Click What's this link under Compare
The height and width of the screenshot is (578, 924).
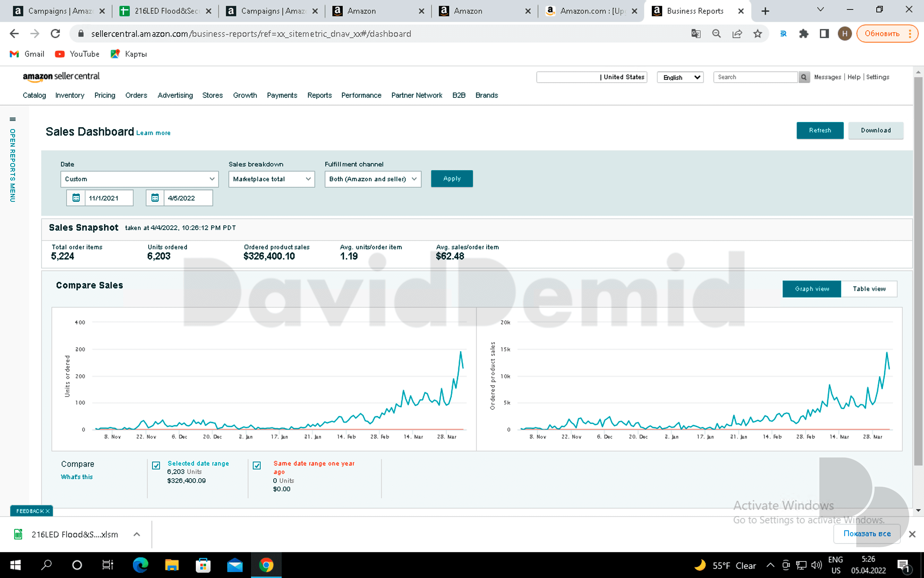tap(77, 477)
